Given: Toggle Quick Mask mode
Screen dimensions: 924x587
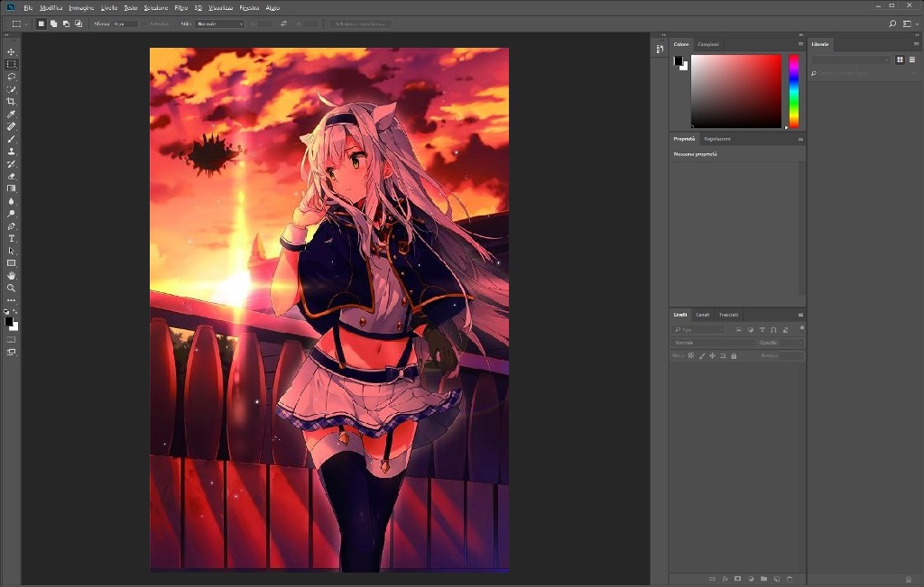Looking at the screenshot, I should (11, 340).
